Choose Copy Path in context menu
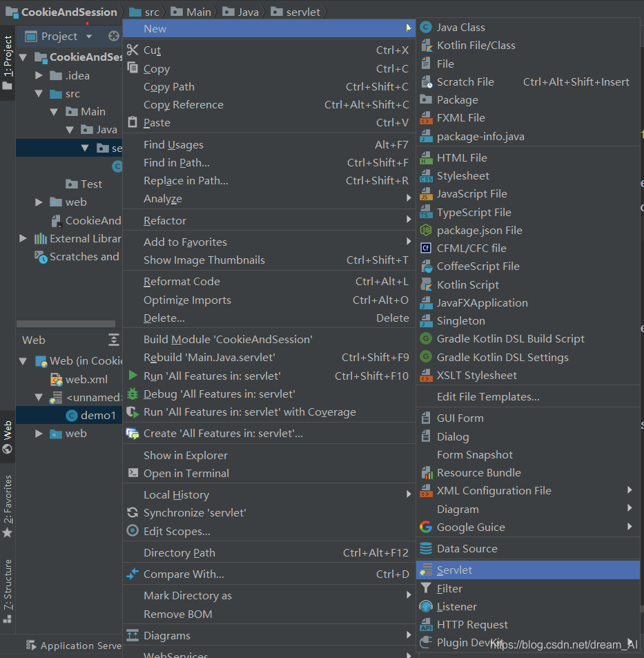The width and height of the screenshot is (644, 658). point(269,86)
